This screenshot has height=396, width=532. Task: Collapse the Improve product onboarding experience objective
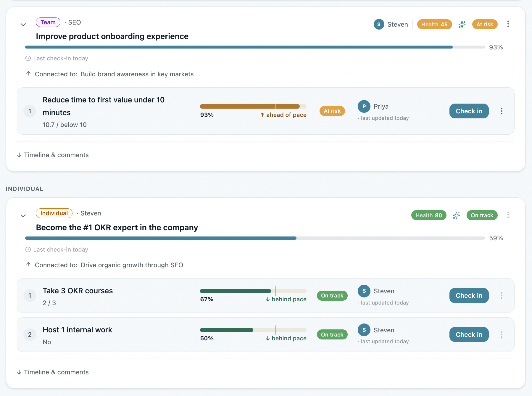tap(23, 25)
